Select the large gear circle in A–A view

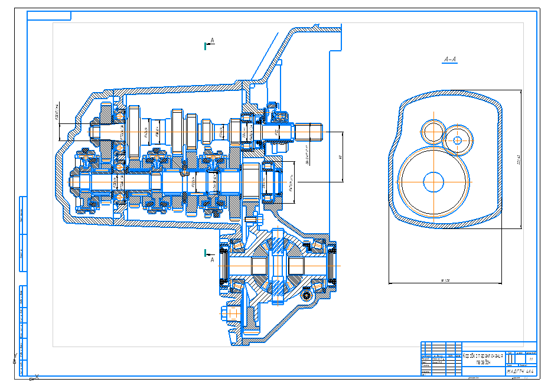tap(433, 181)
